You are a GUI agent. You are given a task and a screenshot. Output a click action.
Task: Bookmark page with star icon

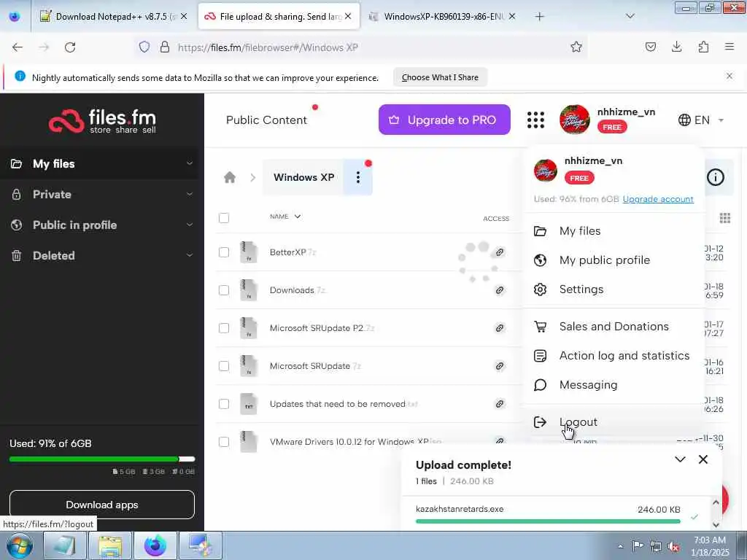pyautogui.click(x=576, y=47)
